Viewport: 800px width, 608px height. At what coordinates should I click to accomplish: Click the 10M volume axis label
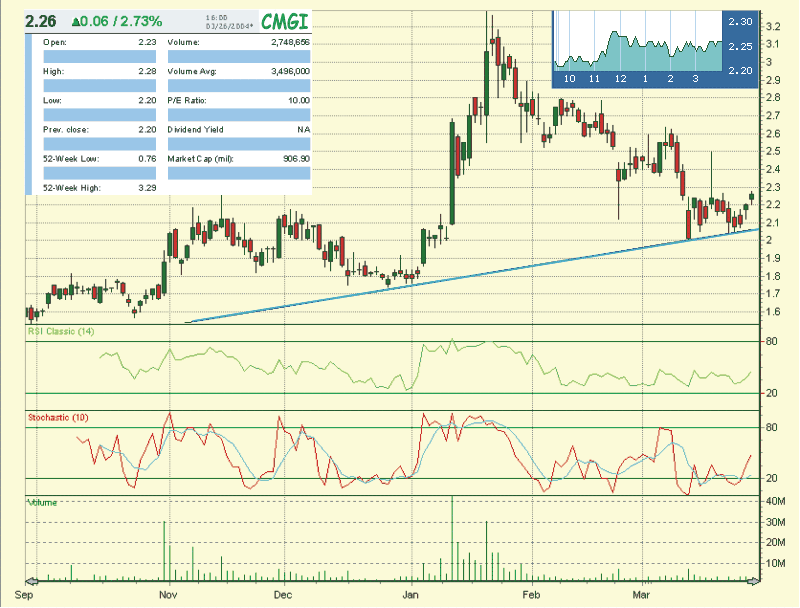pos(776,563)
